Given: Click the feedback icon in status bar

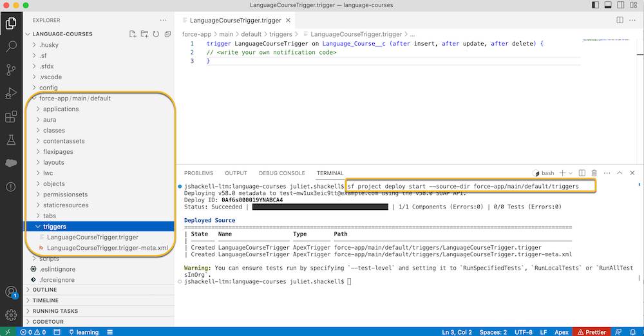Looking at the screenshot, I should click(x=618, y=332).
